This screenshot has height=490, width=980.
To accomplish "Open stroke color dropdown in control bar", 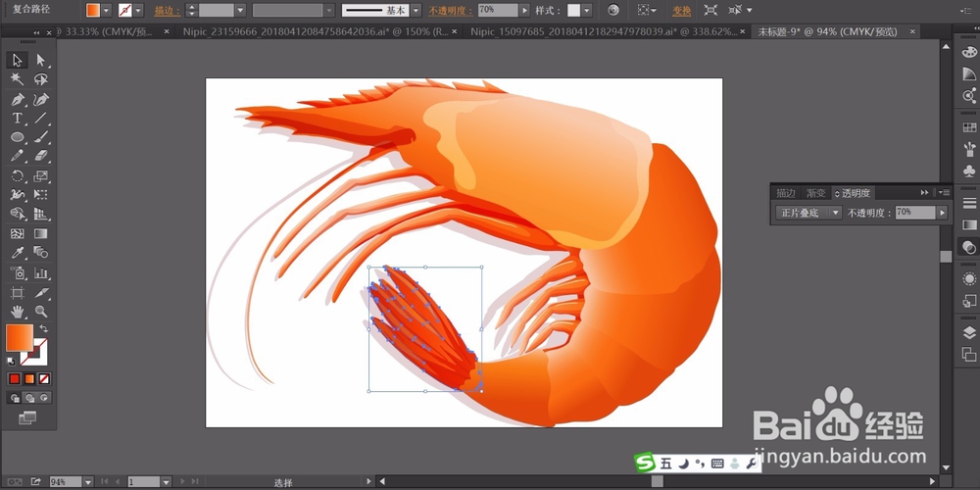I will (138, 10).
